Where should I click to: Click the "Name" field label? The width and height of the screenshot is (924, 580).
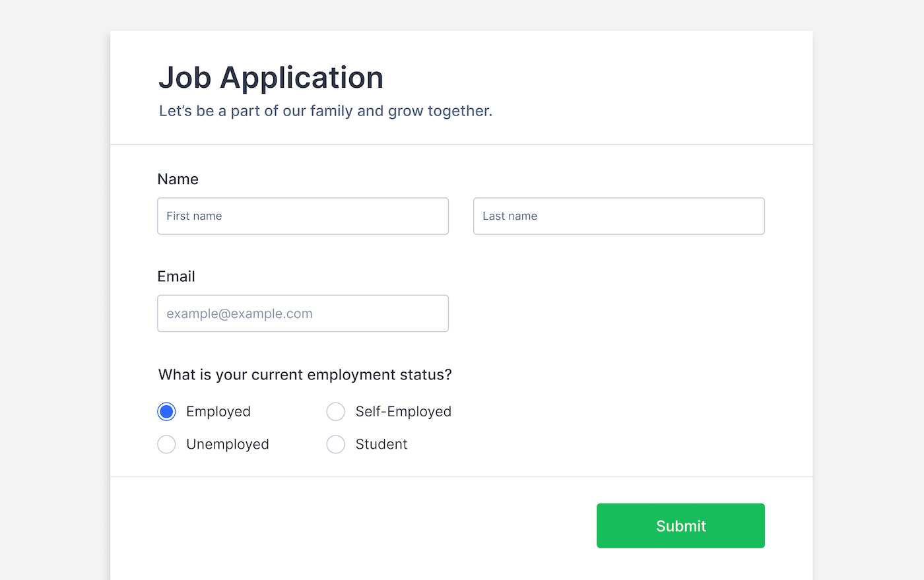(178, 179)
